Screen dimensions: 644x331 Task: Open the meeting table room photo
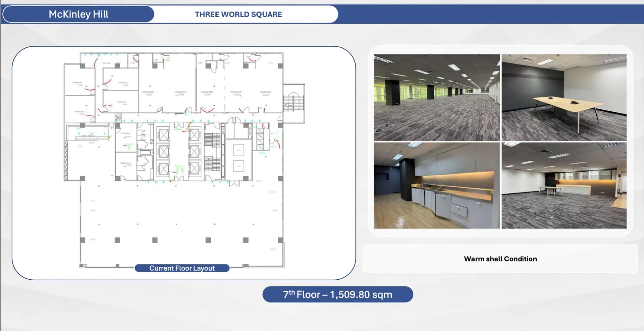(564, 97)
